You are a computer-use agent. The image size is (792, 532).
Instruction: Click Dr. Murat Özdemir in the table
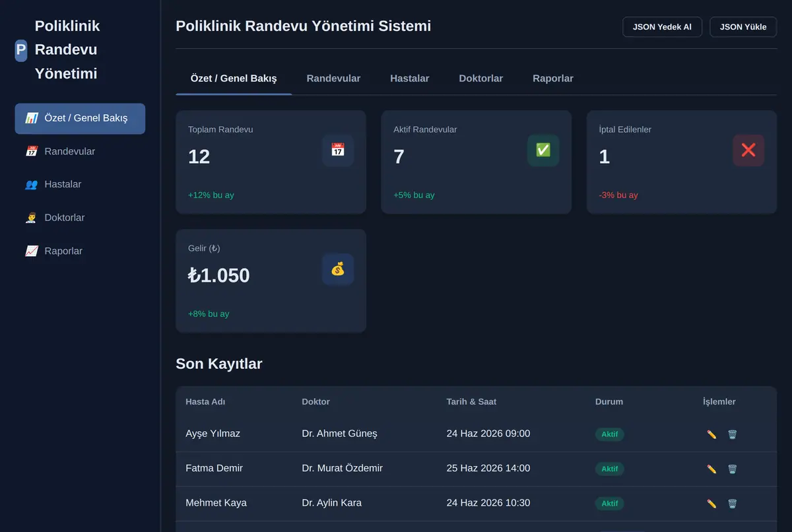(x=342, y=468)
